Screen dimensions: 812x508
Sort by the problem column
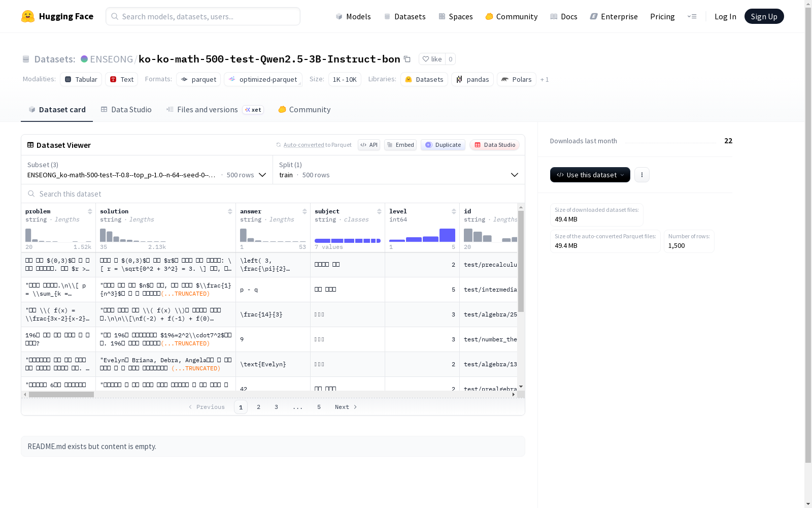[90, 211]
